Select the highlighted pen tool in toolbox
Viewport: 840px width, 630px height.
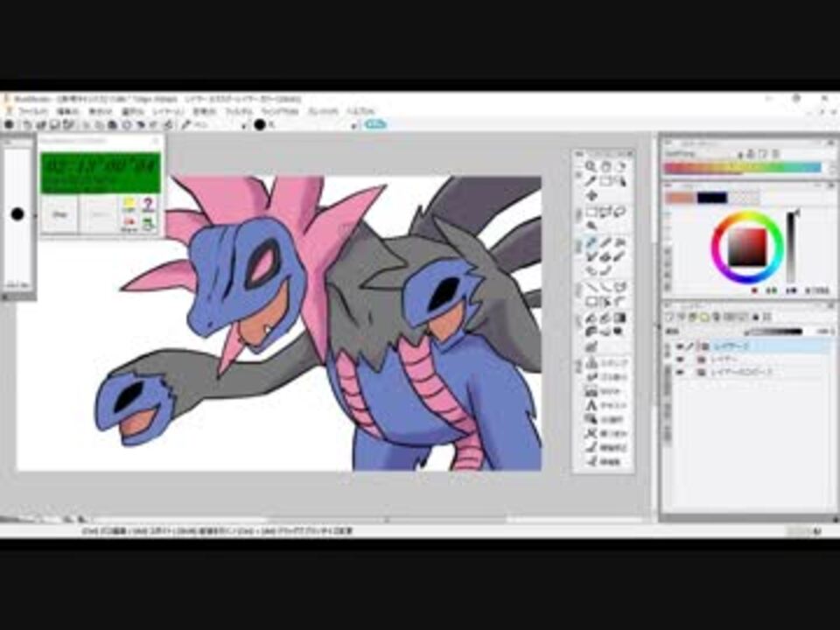591,242
